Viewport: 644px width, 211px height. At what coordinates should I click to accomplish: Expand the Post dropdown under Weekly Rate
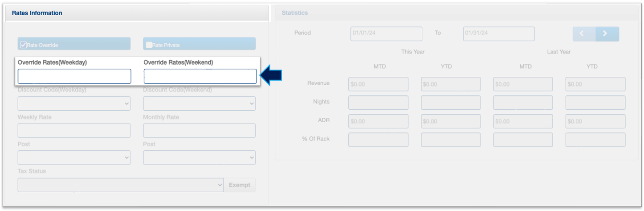(x=74, y=157)
